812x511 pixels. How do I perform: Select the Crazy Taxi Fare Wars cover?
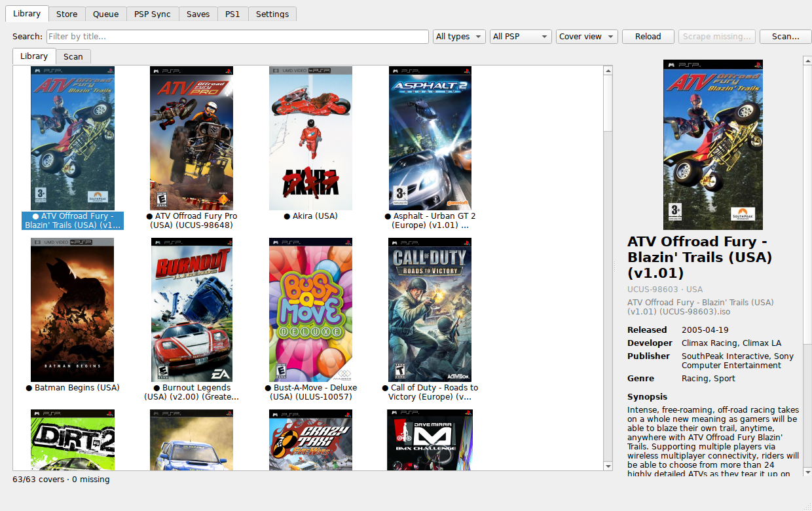pyautogui.click(x=310, y=440)
